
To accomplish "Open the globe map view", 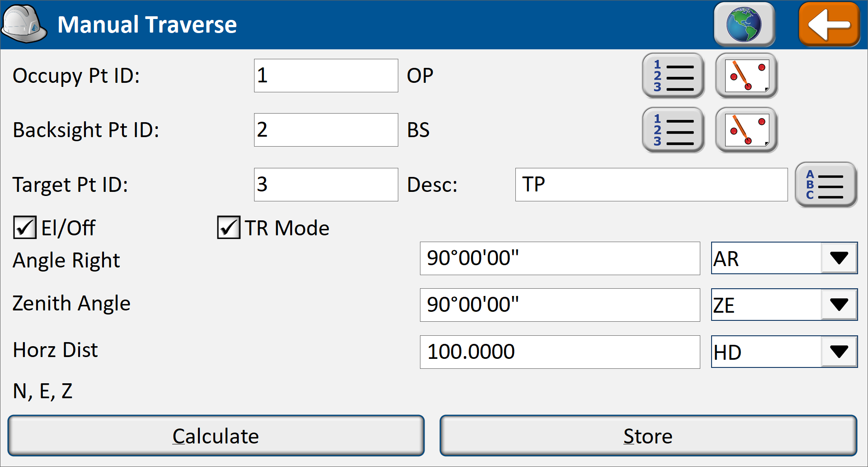I will pyautogui.click(x=745, y=24).
